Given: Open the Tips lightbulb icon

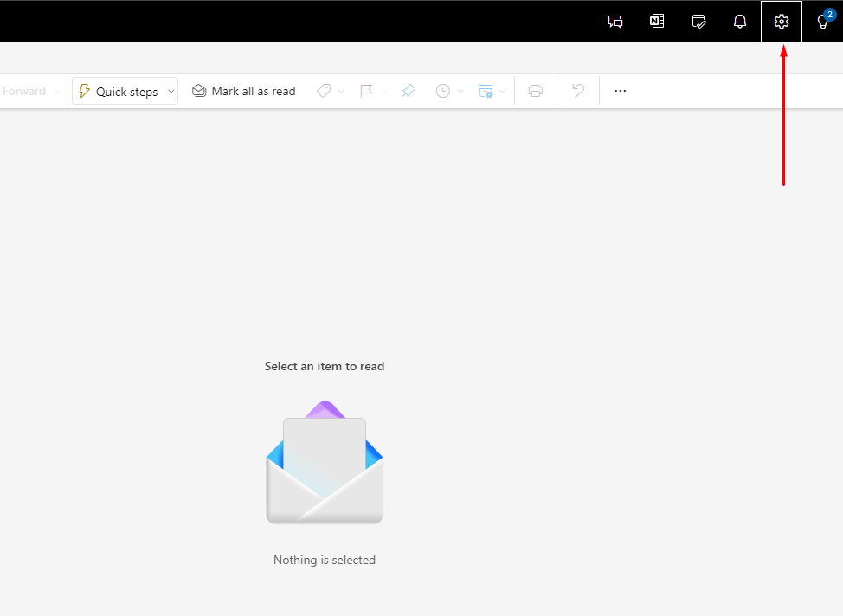Looking at the screenshot, I should tap(823, 22).
